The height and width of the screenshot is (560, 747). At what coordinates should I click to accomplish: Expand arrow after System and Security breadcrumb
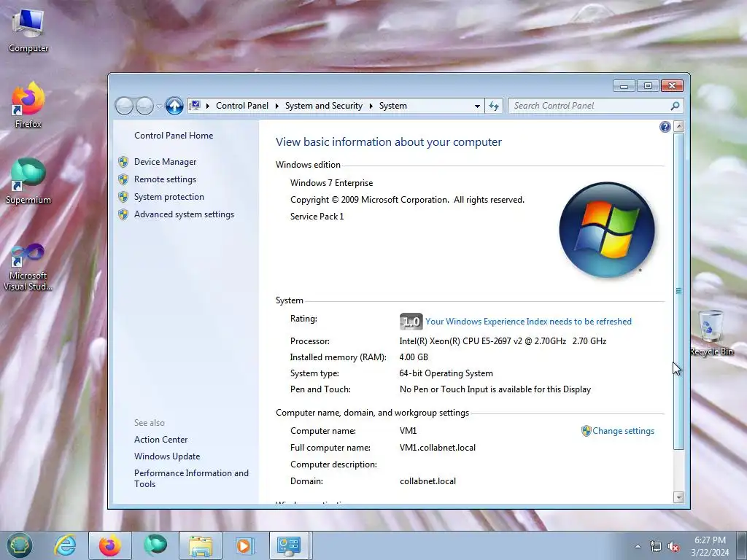tap(371, 106)
